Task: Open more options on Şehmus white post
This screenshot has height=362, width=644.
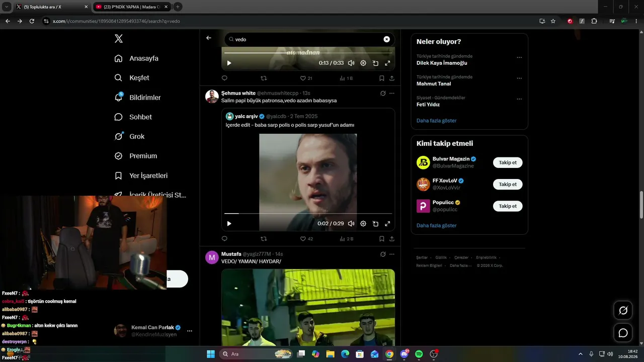Action: [392, 93]
